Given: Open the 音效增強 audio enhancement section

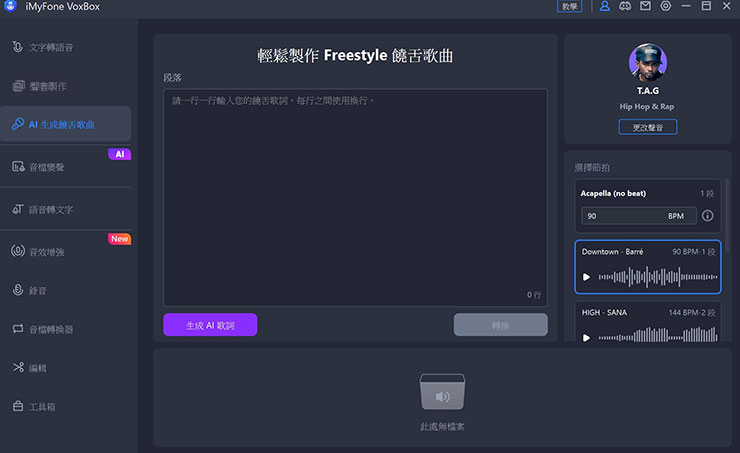Looking at the screenshot, I should [x=66, y=252].
